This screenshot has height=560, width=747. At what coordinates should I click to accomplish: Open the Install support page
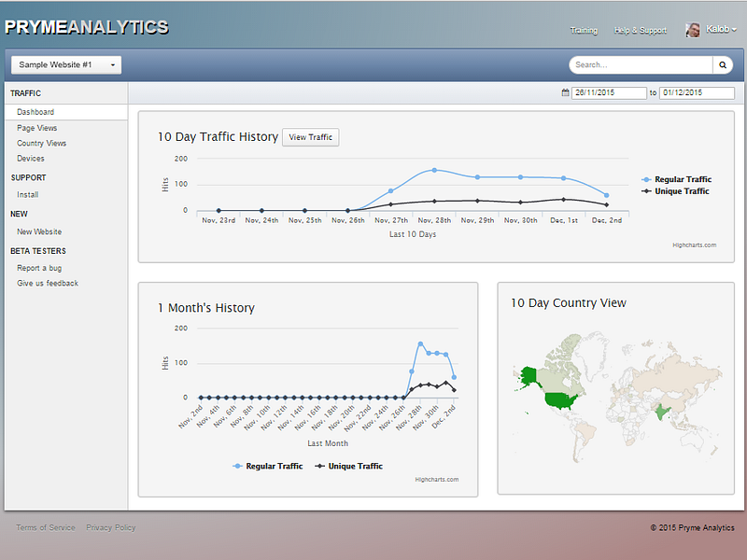[x=28, y=195]
